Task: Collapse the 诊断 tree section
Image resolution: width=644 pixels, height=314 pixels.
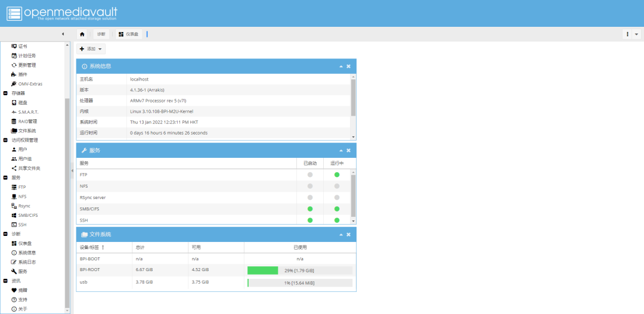Action: [5, 234]
